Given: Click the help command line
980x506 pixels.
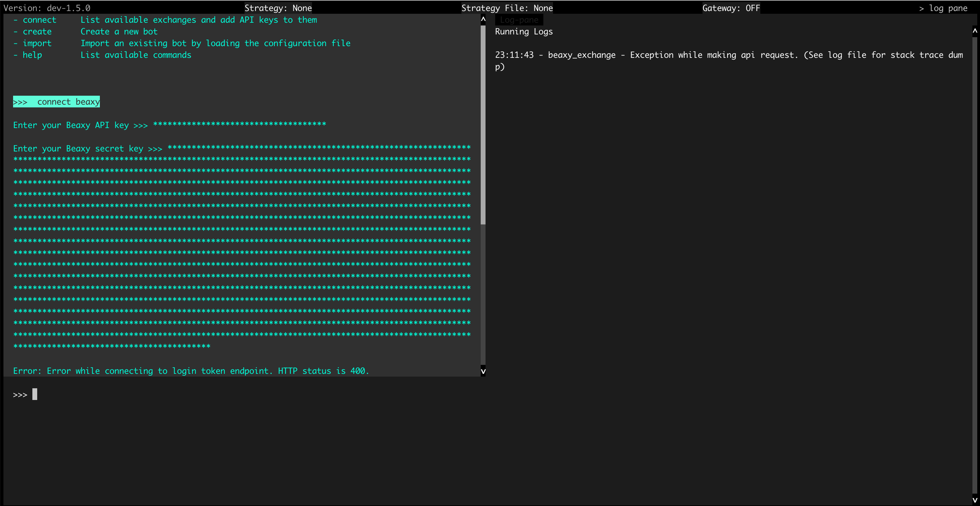Looking at the screenshot, I should click(x=102, y=55).
